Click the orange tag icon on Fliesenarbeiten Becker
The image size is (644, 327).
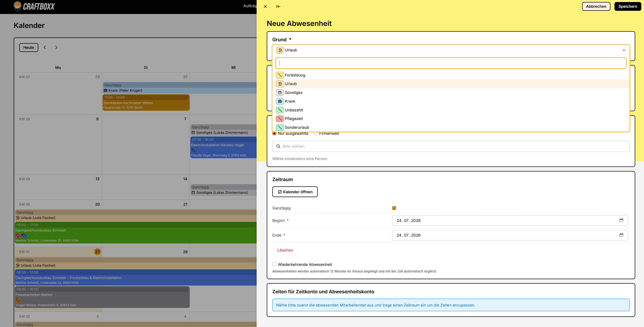[x=18, y=300]
